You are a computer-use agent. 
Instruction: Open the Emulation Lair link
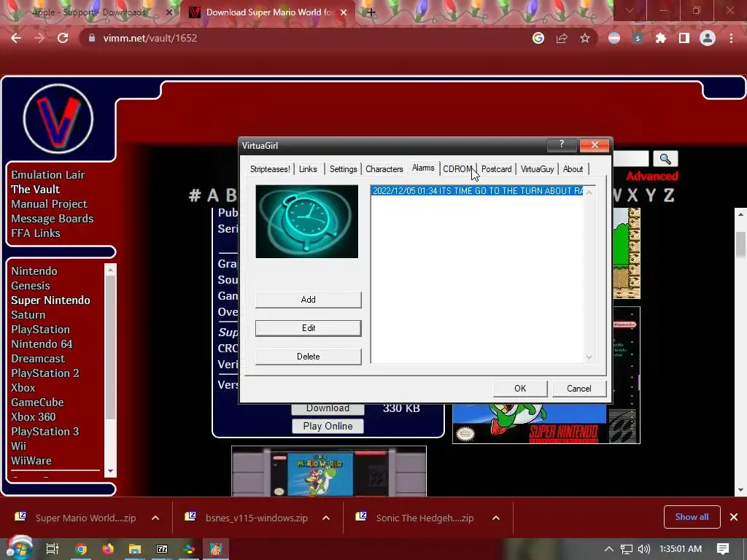point(48,175)
